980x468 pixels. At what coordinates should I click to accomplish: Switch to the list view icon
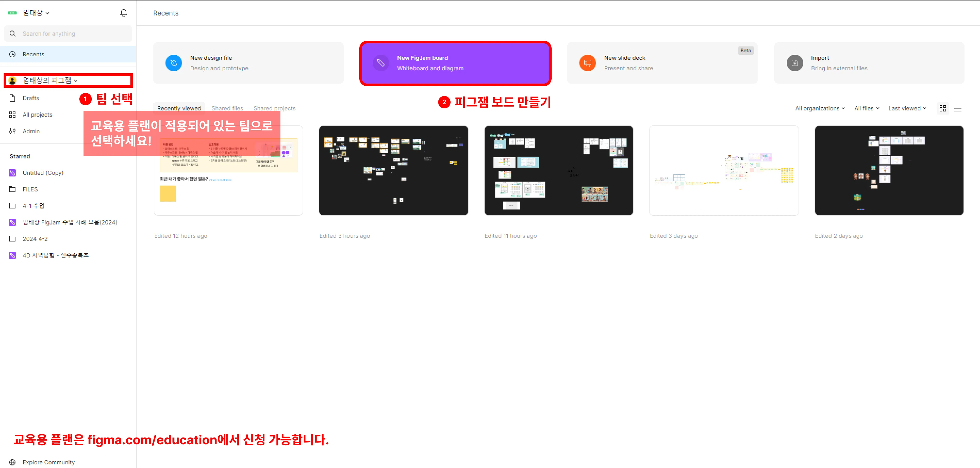pyautogui.click(x=958, y=109)
